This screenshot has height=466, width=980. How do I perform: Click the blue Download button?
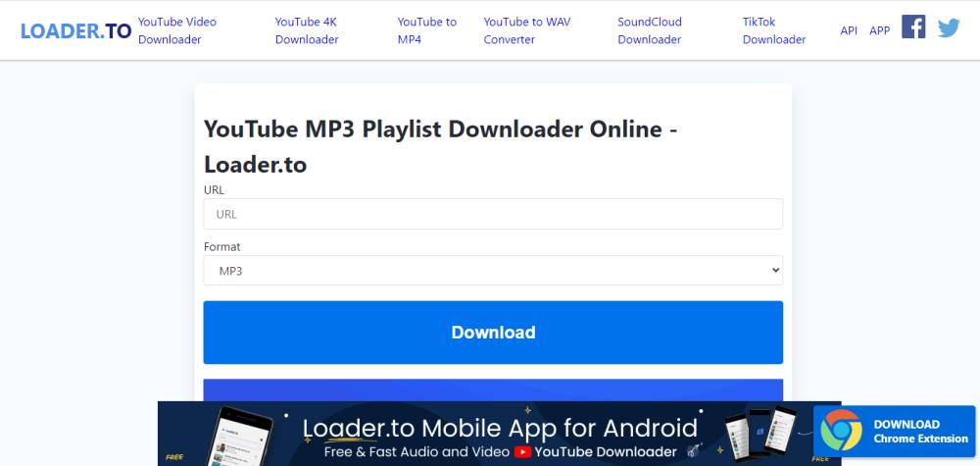pos(493,333)
